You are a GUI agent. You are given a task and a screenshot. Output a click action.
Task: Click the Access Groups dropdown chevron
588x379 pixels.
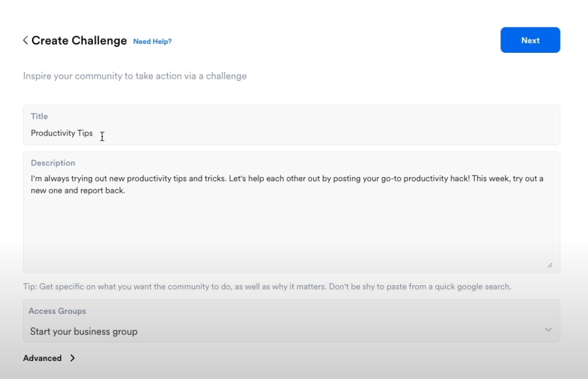(x=548, y=330)
